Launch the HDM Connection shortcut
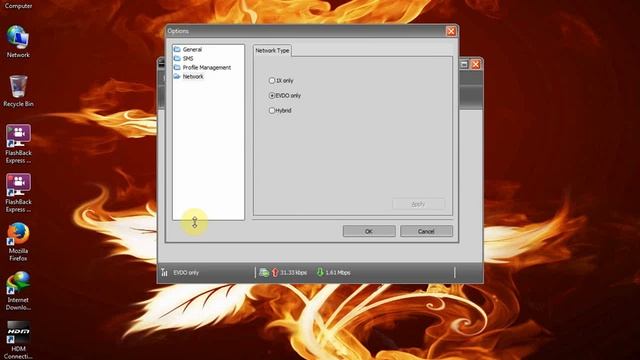Image resolution: width=640 pixels, height=360 pixels. [x=18, y=340]
